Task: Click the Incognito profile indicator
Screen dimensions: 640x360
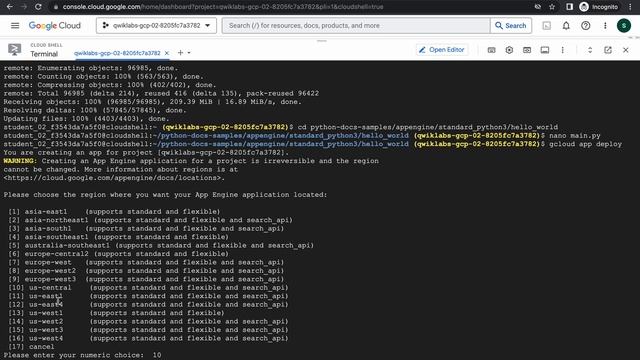Action: click(x=599, y=7)
